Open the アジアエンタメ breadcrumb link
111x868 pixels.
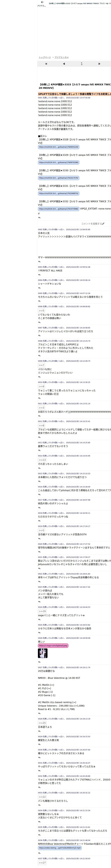coord(62,57)
